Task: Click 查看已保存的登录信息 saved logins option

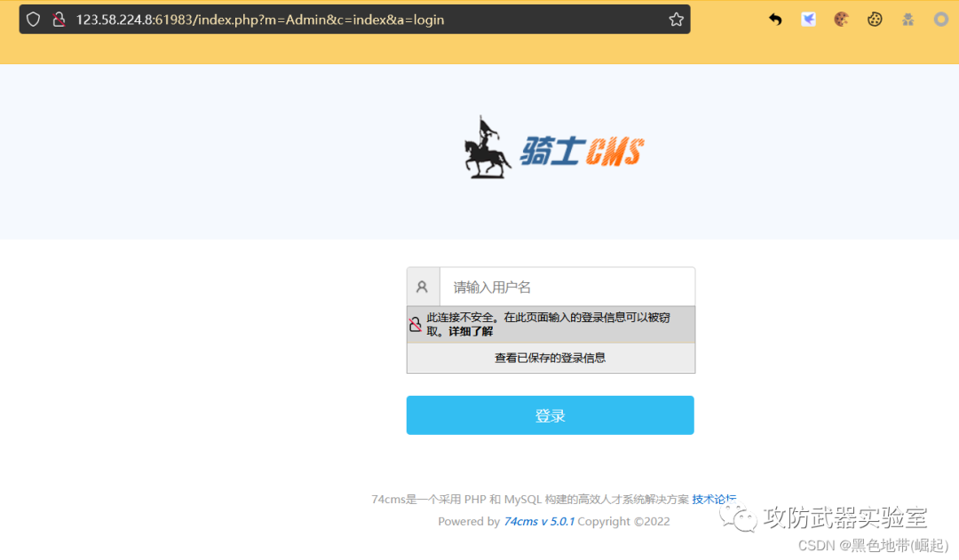Action: click(x=551, y=359)
